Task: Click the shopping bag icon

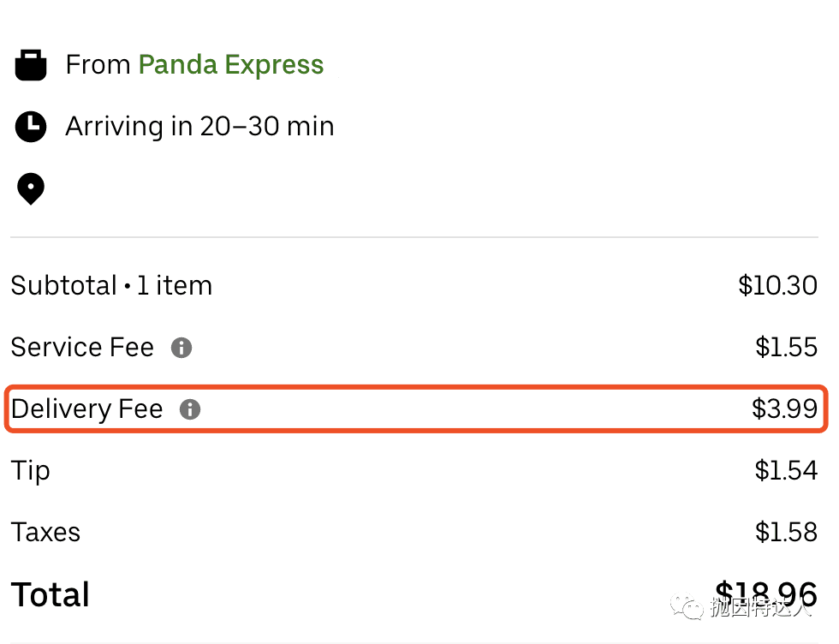Action: pos(31,65)
